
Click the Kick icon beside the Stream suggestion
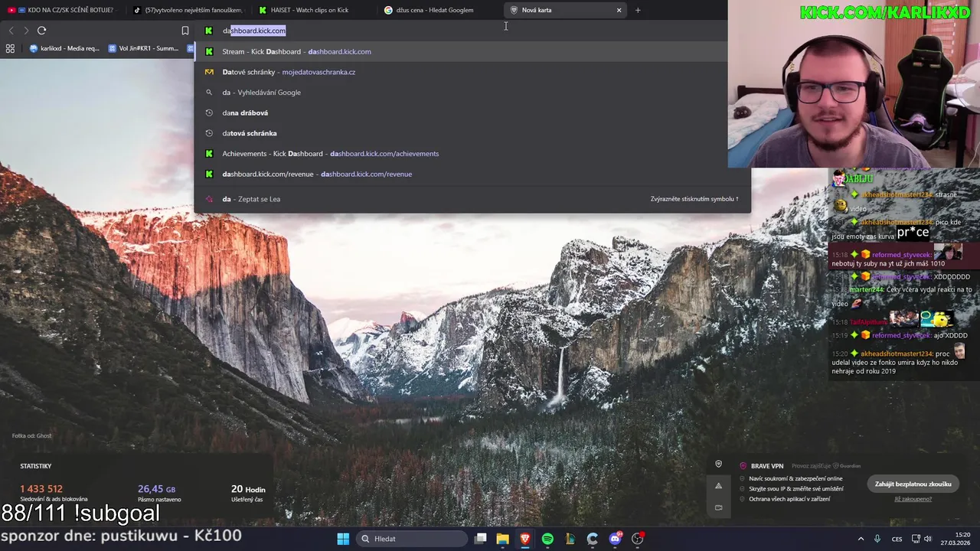click(209, 51)
